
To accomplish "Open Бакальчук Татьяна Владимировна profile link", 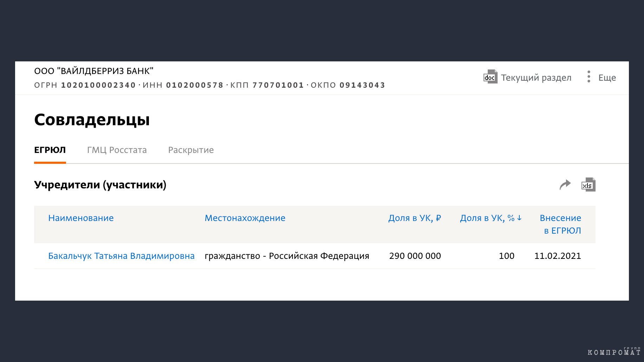I will pos(121,256).
